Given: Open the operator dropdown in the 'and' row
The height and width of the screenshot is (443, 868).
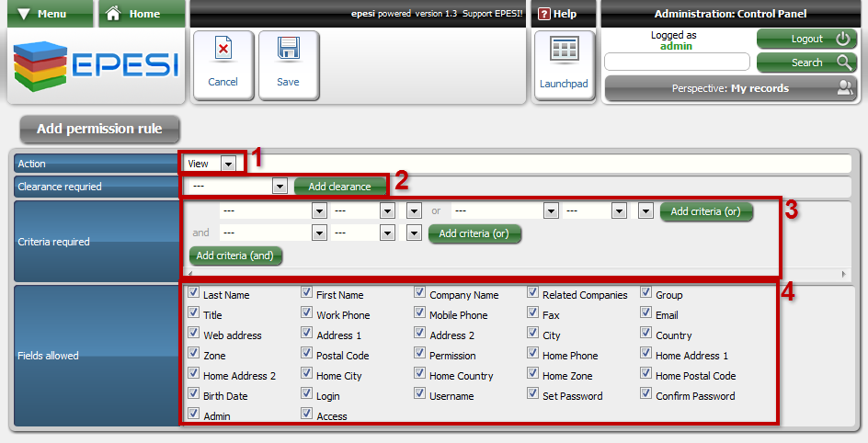Looking at the screenshot, I should tap(362, 233).
